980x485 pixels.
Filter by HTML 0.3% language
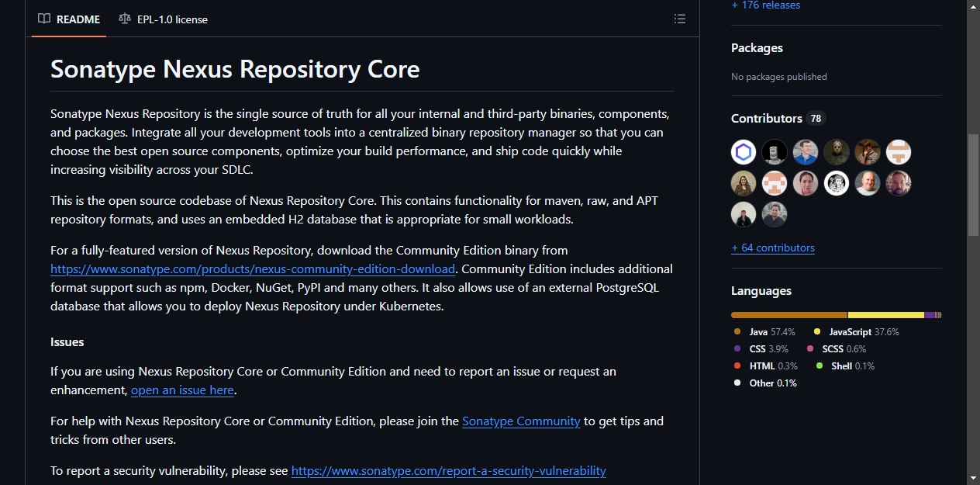[x=765, y=366]
